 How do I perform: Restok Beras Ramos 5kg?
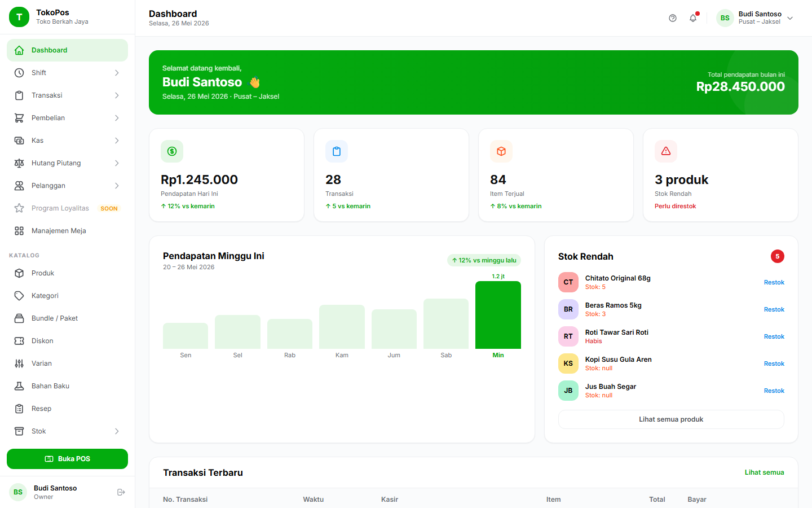[774, 309]
